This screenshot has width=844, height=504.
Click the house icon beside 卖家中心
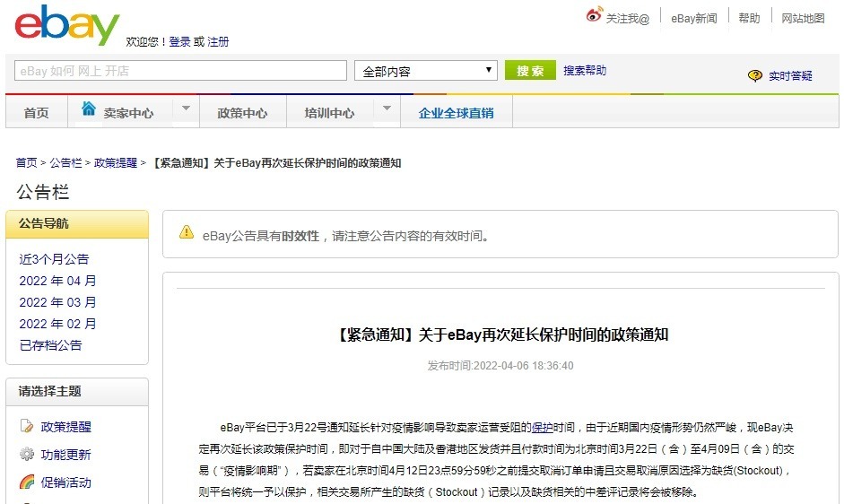coord(89,109)
